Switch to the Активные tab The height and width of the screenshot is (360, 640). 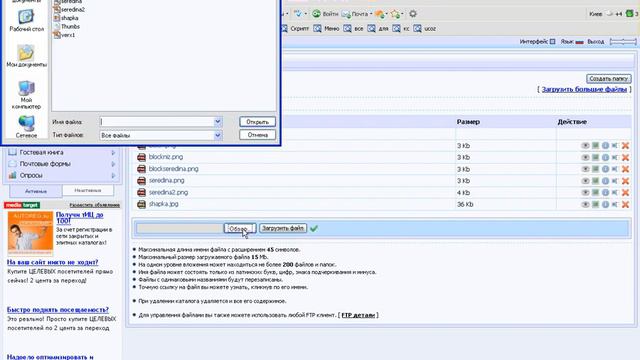point(36,191)
